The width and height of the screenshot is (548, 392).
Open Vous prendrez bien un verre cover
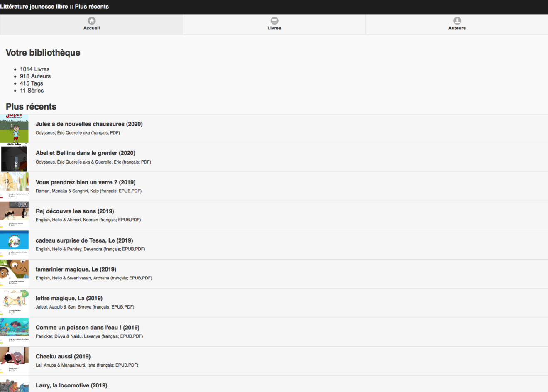(x=15, y=187)
